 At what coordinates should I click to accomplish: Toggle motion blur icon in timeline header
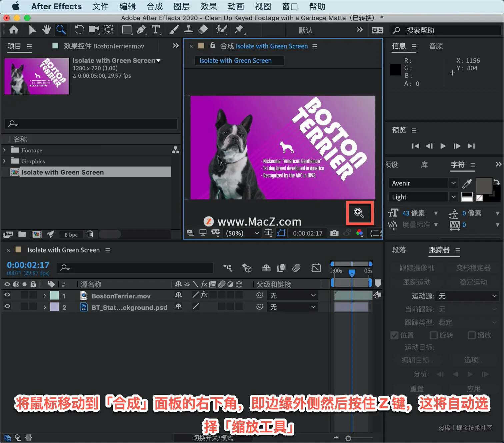(x=296, y=268)
